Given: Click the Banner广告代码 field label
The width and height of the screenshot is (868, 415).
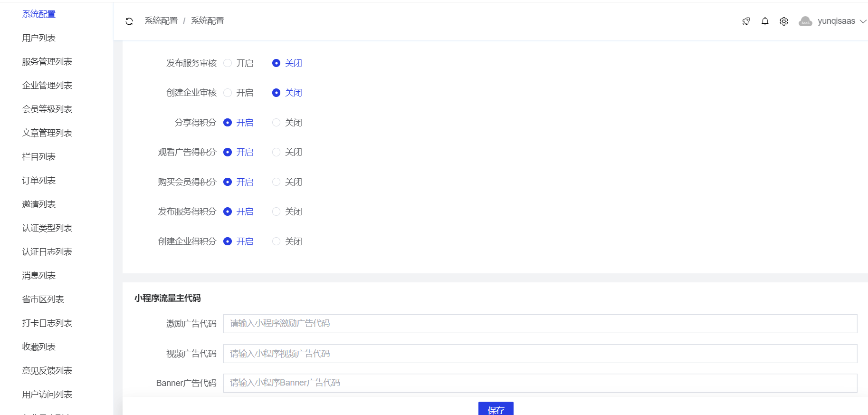Looking at the screenshot, I should [186, 383].
